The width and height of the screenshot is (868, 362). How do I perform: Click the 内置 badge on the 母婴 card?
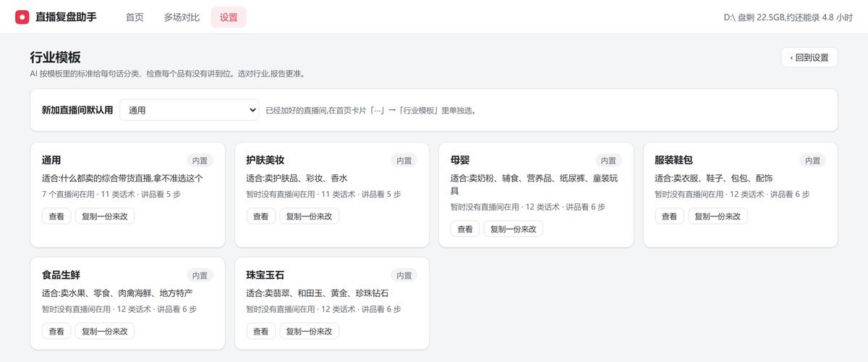click(608, 161)
